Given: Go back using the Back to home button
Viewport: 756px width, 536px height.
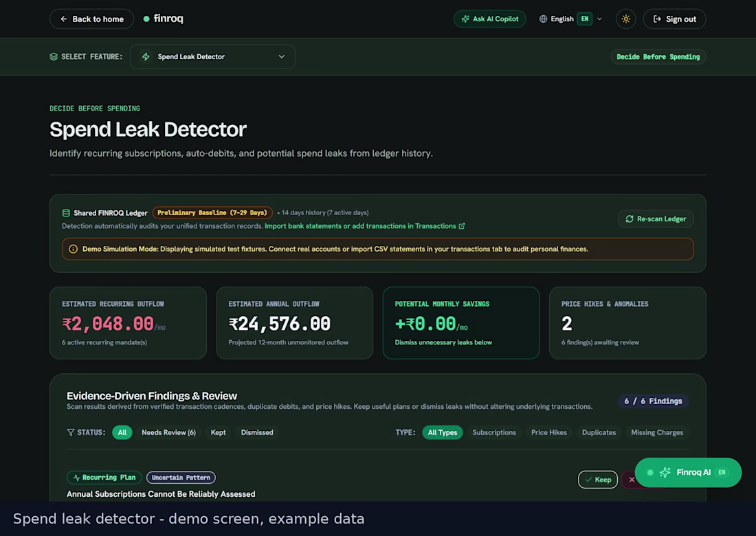Looking at the screenshot, I should (x=91, y=19).
